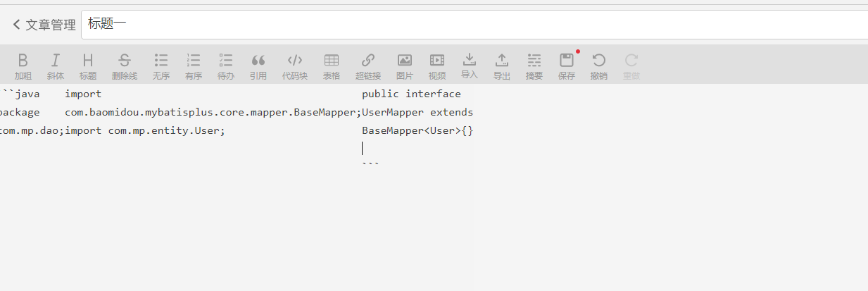Click the text 'BaseMapper<User>{}'
This screenshot has height=291, width=868.
click(417, 130)
